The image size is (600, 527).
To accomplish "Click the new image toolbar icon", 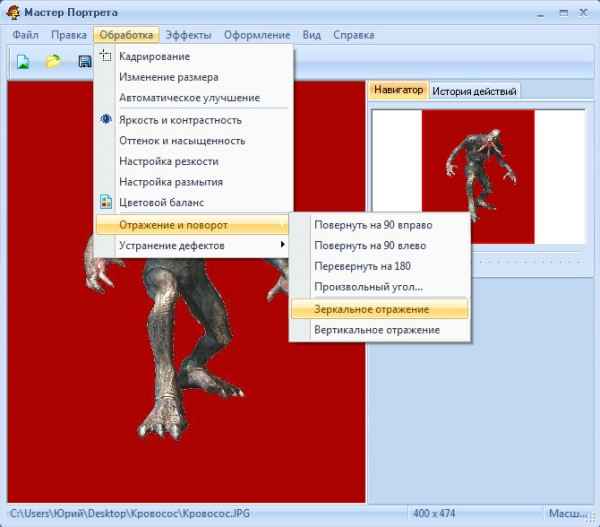I will click(x=22, y=62).
